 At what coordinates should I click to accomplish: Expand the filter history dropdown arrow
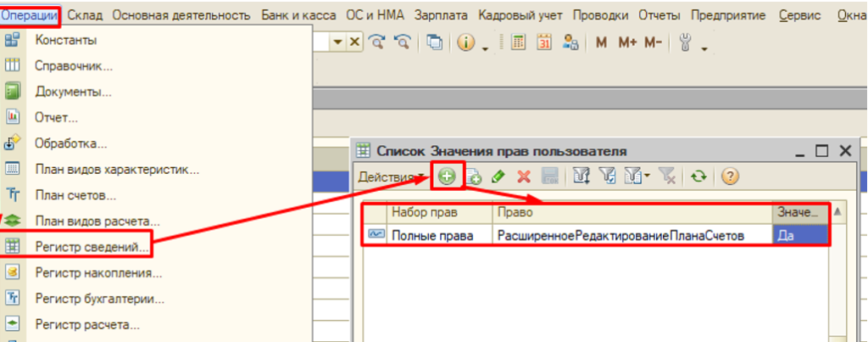click(x=648, y=177)
